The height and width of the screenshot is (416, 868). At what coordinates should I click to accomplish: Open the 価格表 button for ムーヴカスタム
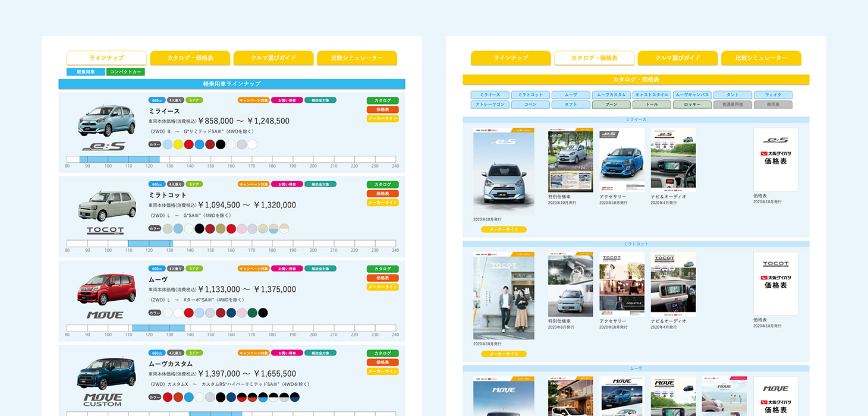pyautogui.click(x=382, y=363)
